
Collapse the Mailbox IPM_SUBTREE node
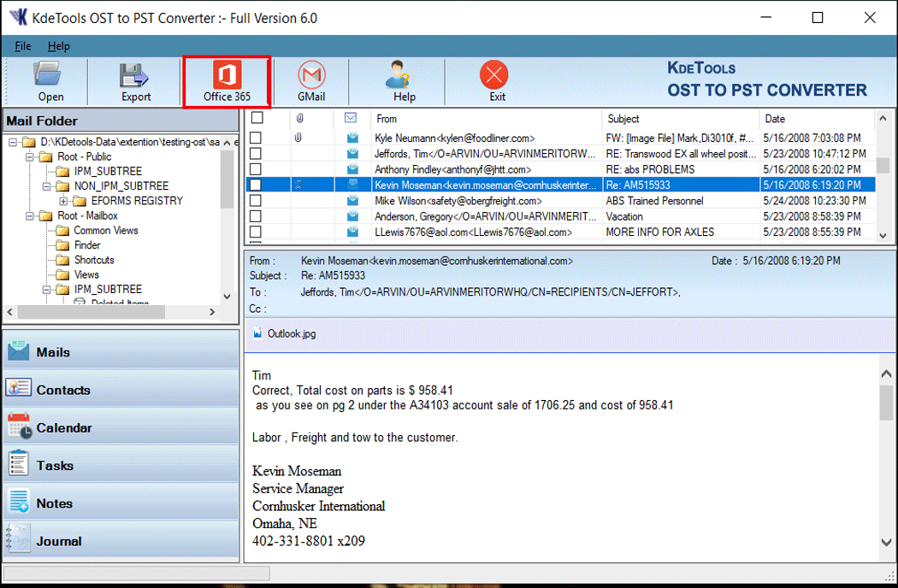click(47, 290)
